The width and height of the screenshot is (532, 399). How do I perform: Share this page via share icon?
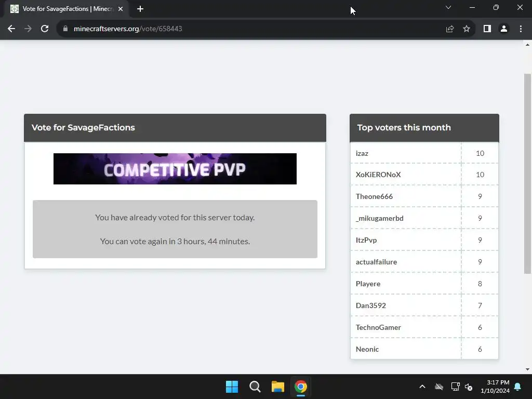pos(450,29)
